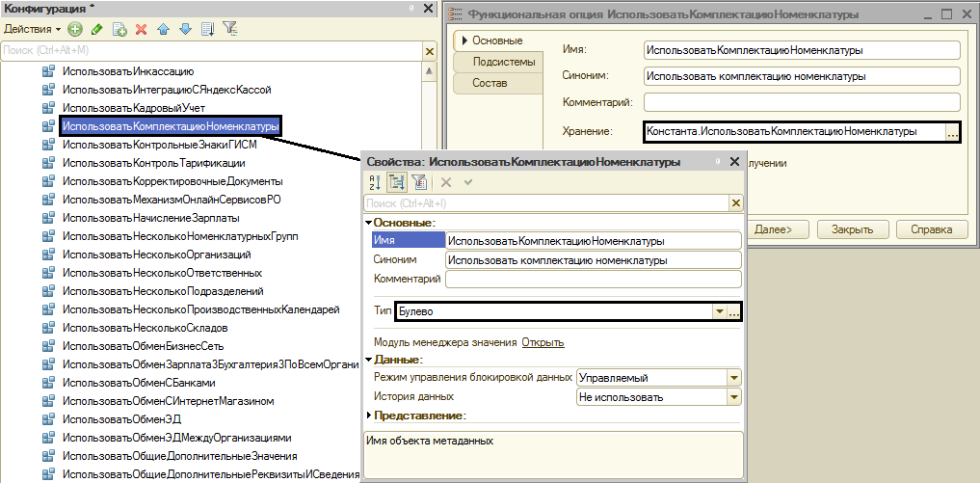Expand the Режим управления блокировкой данных dropdown
The height and width of the screenshot is (483, 980).
point(734,378)
